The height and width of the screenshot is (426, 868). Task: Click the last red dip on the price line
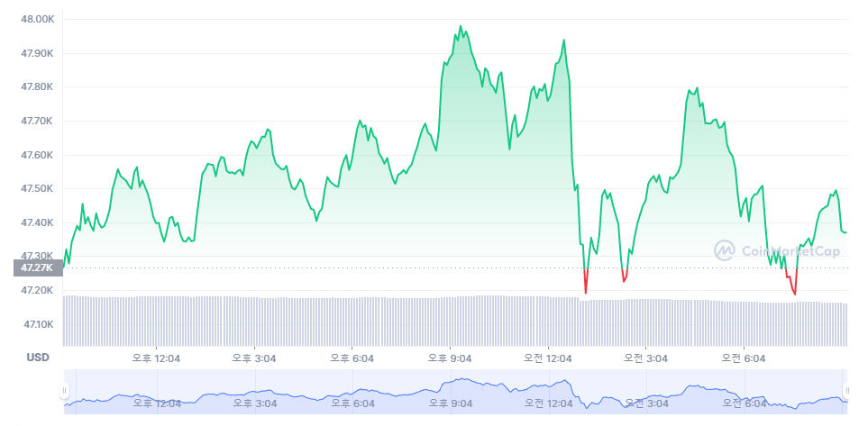794,293
